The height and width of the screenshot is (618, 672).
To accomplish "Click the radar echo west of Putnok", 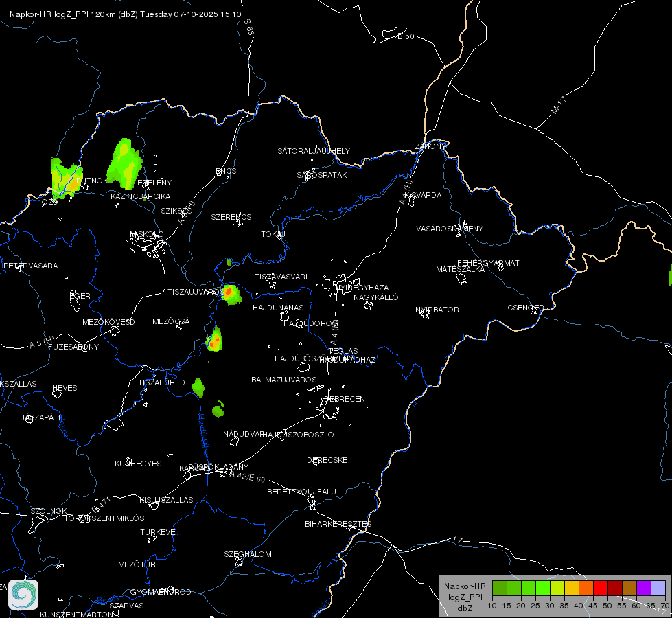I will (65, 178).
